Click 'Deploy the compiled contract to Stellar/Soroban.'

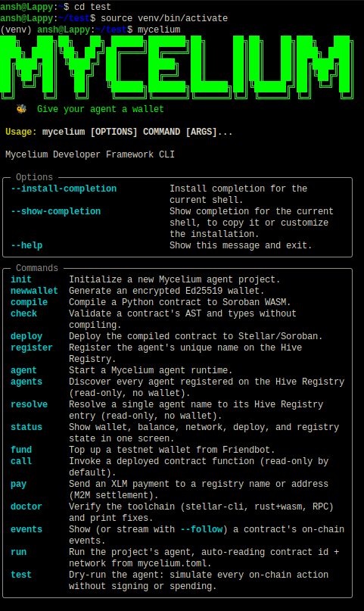196,336
